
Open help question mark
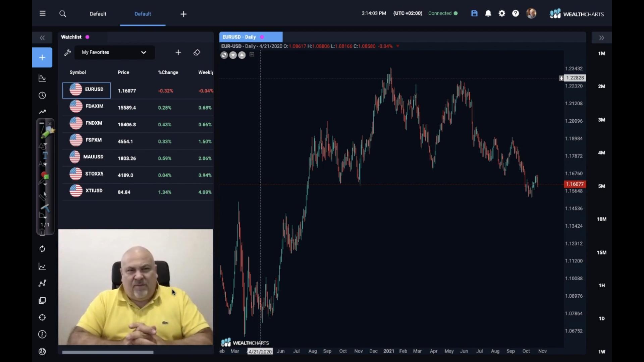516,13
